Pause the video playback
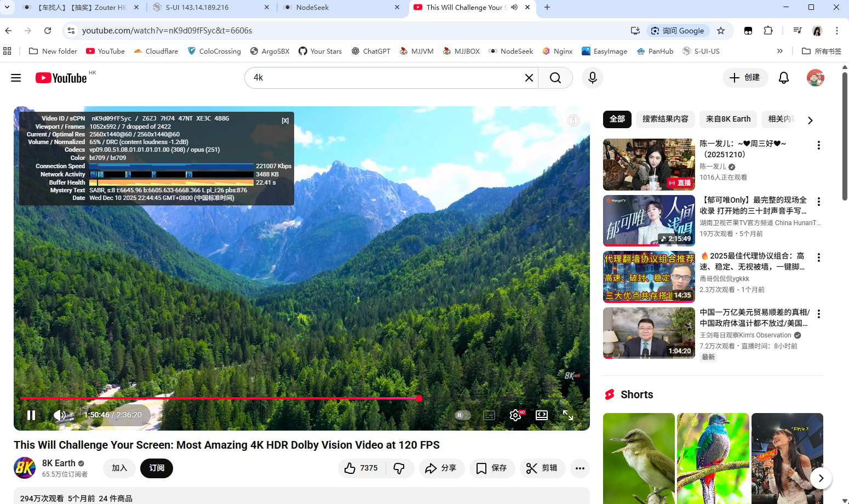 [x=31, y=415]
